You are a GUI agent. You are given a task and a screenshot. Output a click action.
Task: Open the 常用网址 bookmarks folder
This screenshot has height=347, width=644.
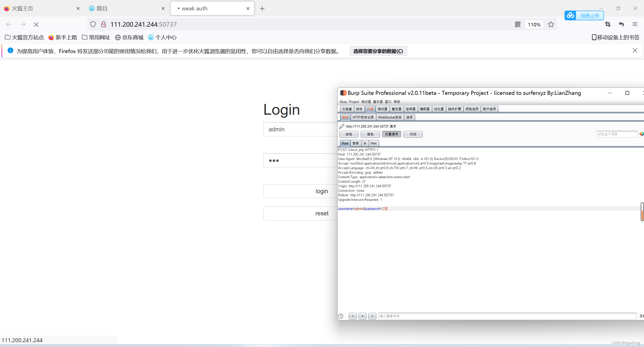click(x=96, y=37)
